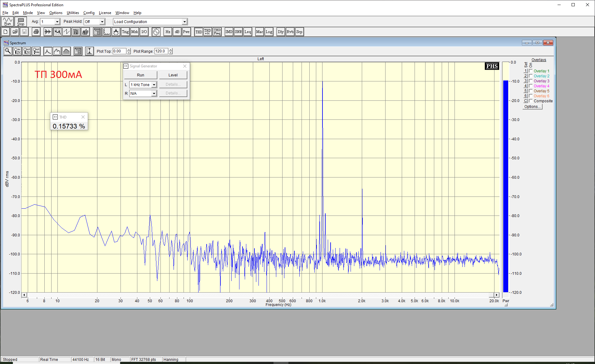
Task: Expand the 1 kHz Tone dropdown
Action: coord(154,85)
